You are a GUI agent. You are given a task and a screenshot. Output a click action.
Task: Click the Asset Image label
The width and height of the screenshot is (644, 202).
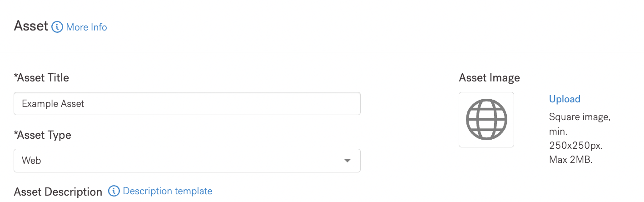pos(489,78)
